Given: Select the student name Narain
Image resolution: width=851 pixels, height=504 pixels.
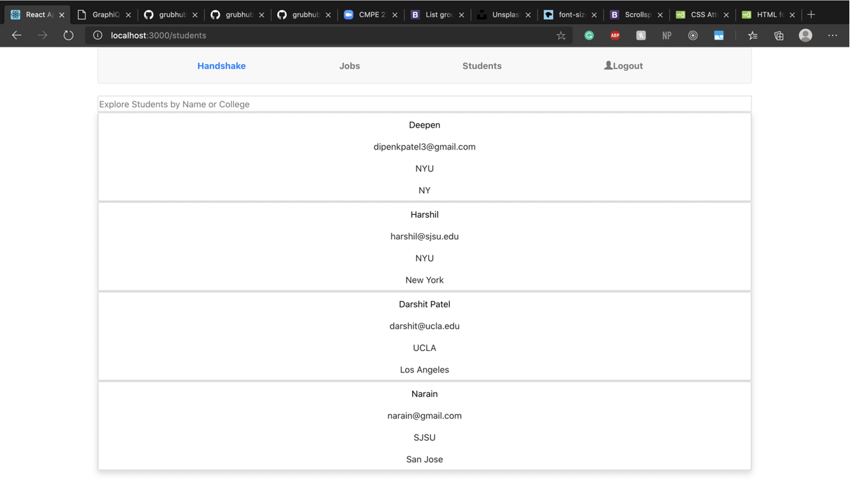Looking at the screenshot, I should (x=424, y=394).
